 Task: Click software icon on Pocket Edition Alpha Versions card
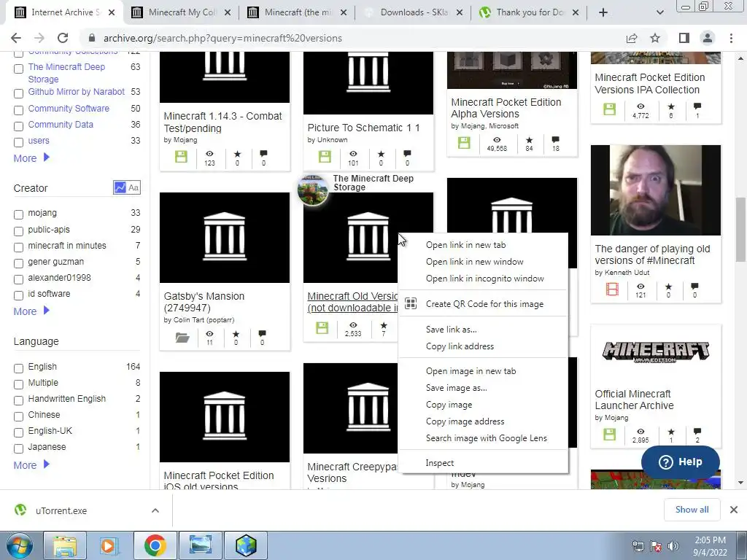pos(464,142)
